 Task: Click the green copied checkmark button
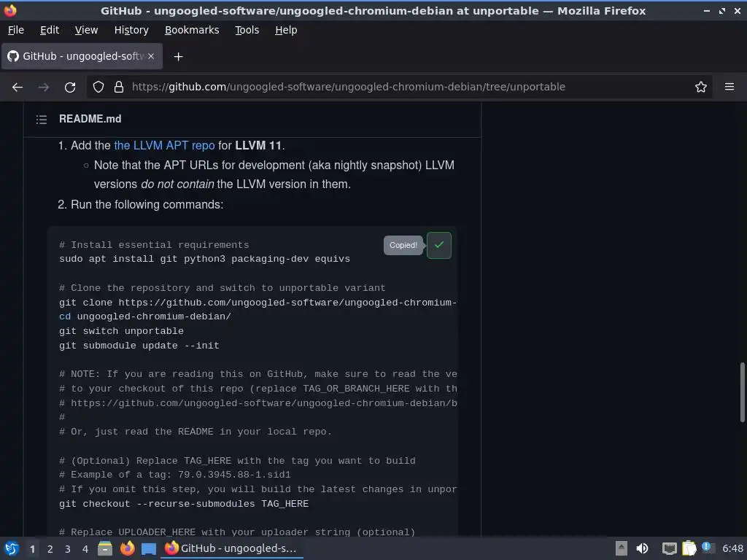coord(438,245)
